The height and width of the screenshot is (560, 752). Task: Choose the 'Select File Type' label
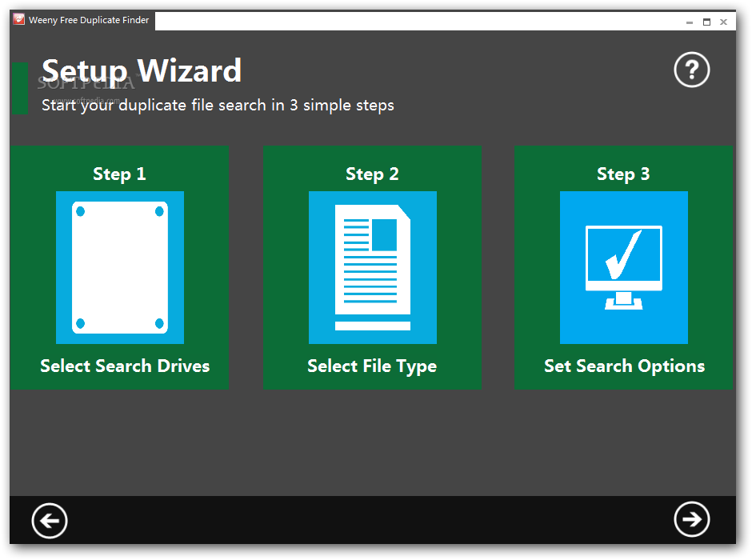click(372, 366)
